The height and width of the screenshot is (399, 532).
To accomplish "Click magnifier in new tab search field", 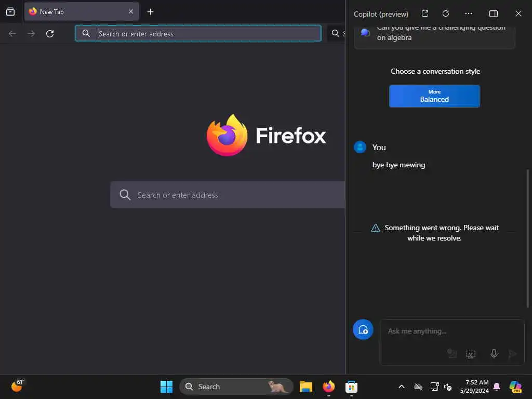I will tap(125, 195).
